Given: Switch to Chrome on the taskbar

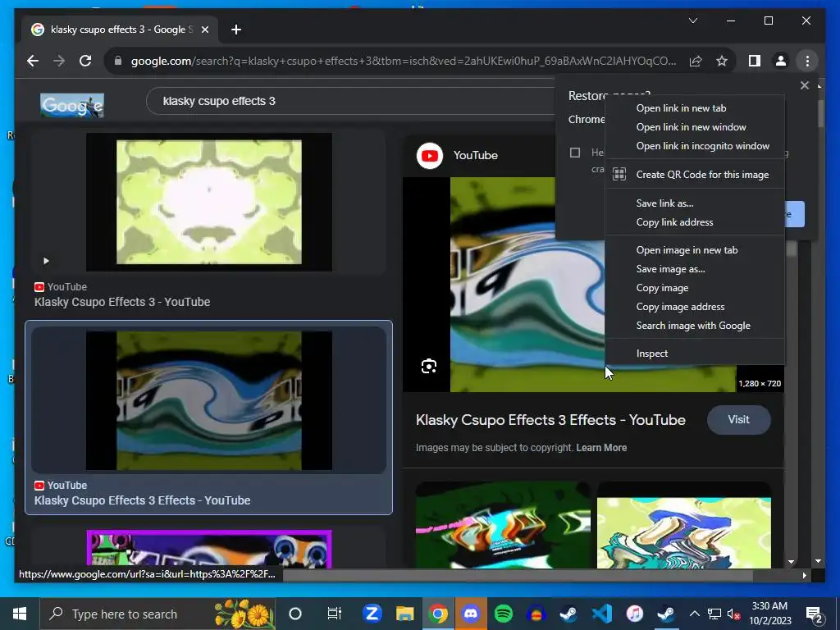Looking at the screenshot, I should coord(438,614).
